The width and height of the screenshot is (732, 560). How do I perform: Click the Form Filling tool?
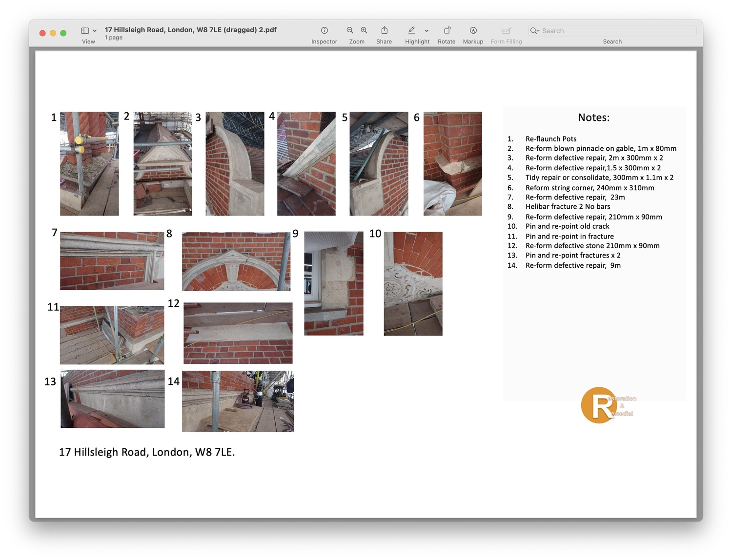506,30
